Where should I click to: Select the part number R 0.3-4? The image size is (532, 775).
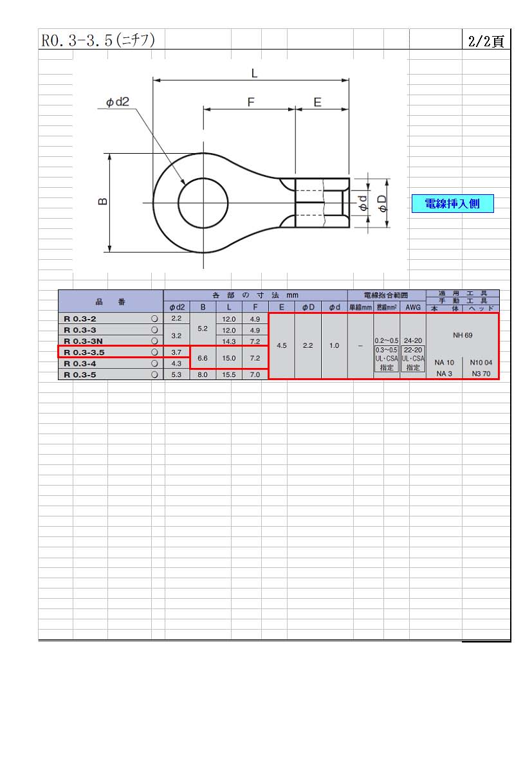80,363
